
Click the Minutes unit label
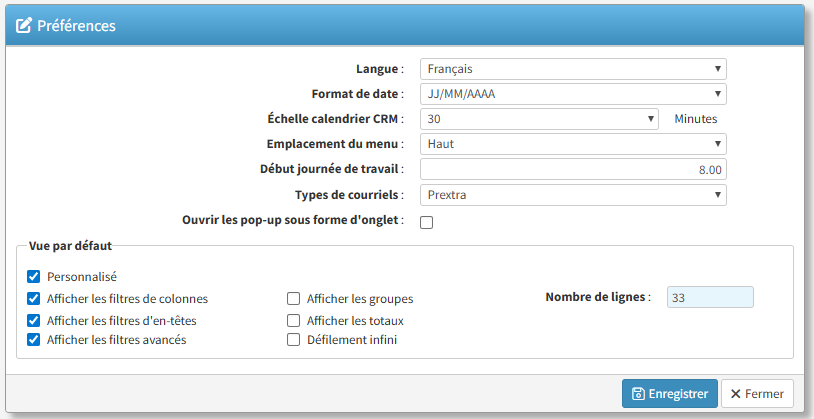pos(695,119)
